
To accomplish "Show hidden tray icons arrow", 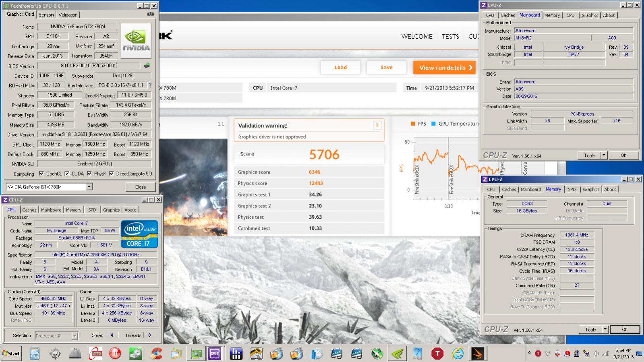I will [x=529, y=353].
